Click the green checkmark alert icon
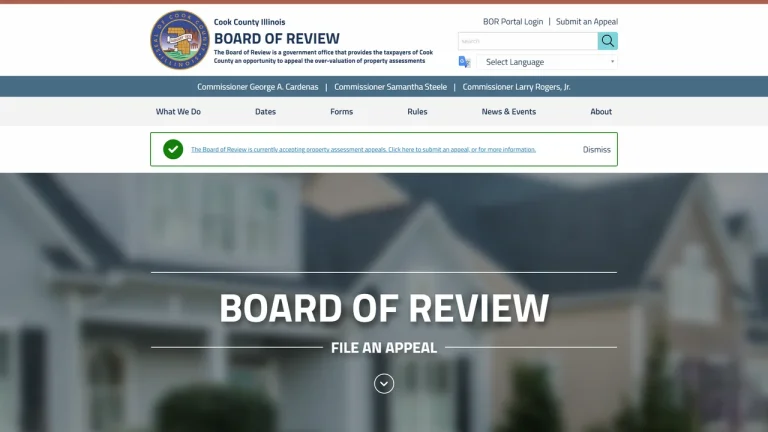The image size is (768, 432). click(173, 149)
